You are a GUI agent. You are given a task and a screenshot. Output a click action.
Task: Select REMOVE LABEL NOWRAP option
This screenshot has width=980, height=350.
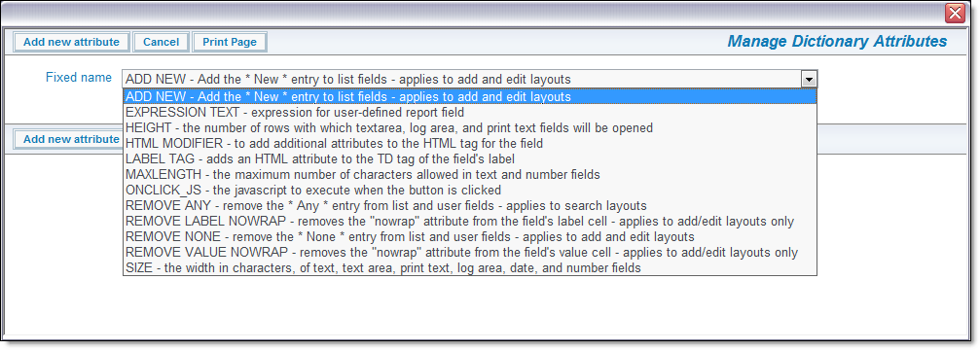[x=469, y=222]
